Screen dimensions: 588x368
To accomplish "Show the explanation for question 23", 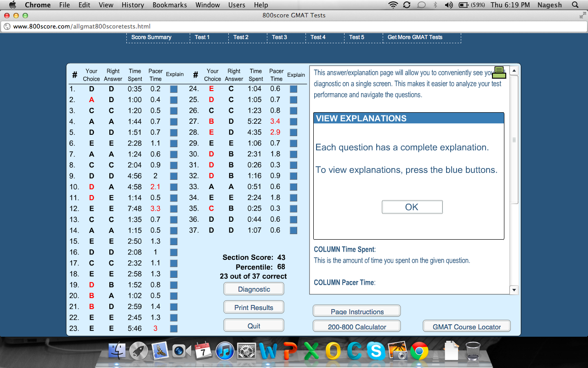I will [x=174, y=328].
